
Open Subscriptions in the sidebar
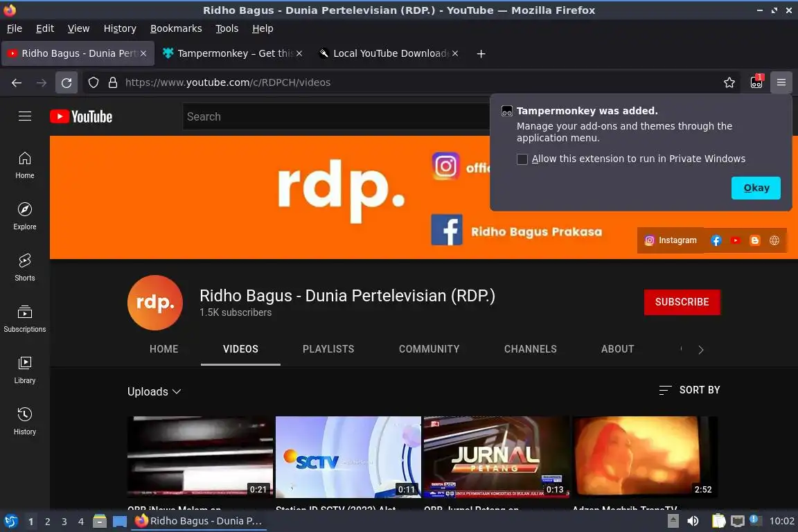(x=24, y=319)
